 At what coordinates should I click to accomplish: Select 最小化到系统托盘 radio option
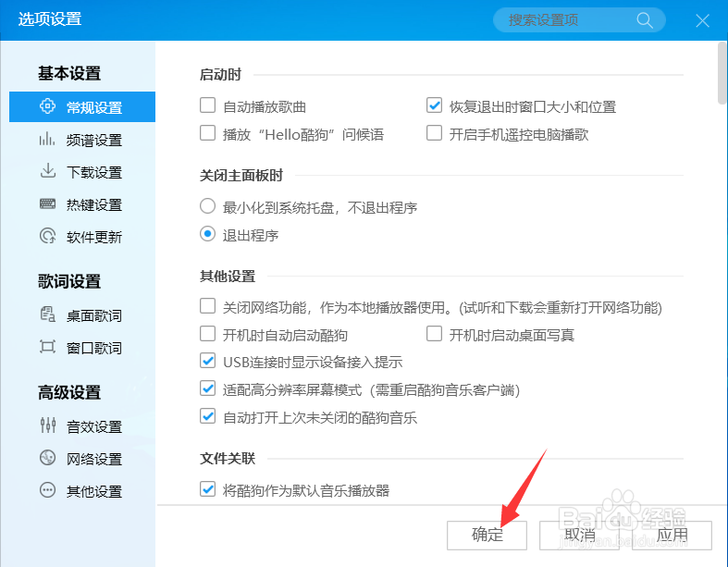coord(207,206)
